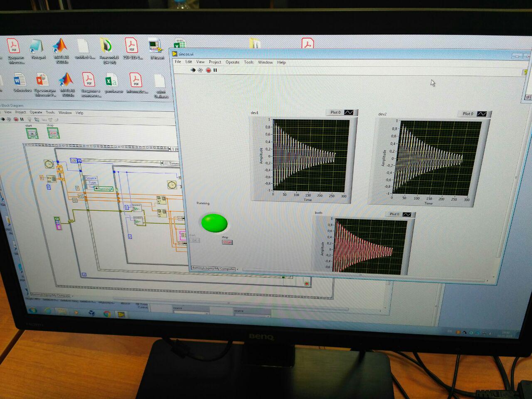Click the LabVIEW icon in the taskbar
The width and height of the screenshot is (532, 399).
122,315
